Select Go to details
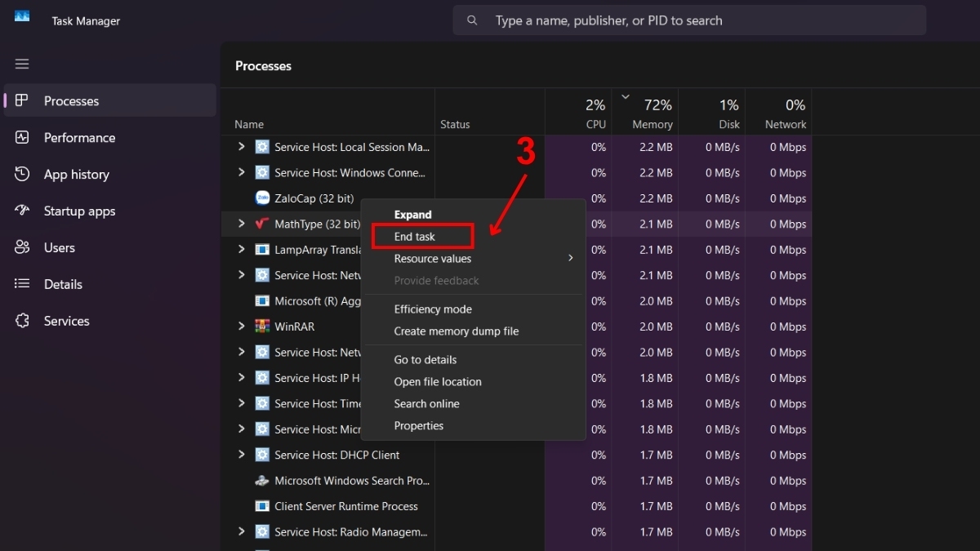This screenshot has height=551, width=980. (473, 360)
